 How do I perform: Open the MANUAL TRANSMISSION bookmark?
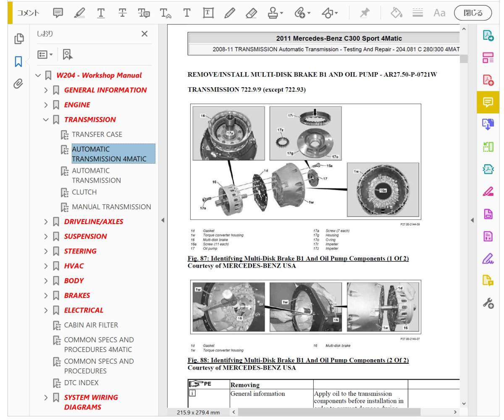(x=111, y=207)
